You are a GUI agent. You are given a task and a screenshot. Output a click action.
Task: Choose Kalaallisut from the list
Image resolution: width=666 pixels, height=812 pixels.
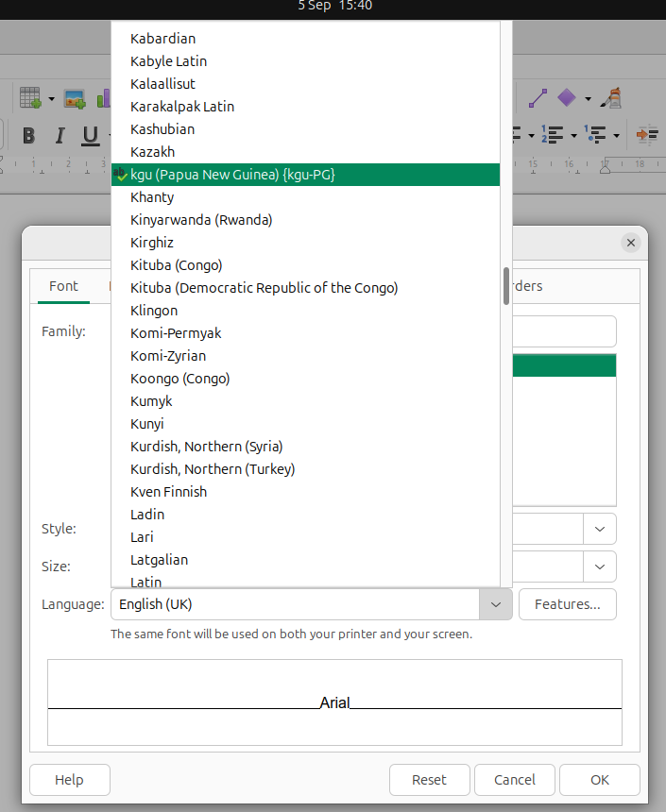pyautogui.click(x=305, y=84)
